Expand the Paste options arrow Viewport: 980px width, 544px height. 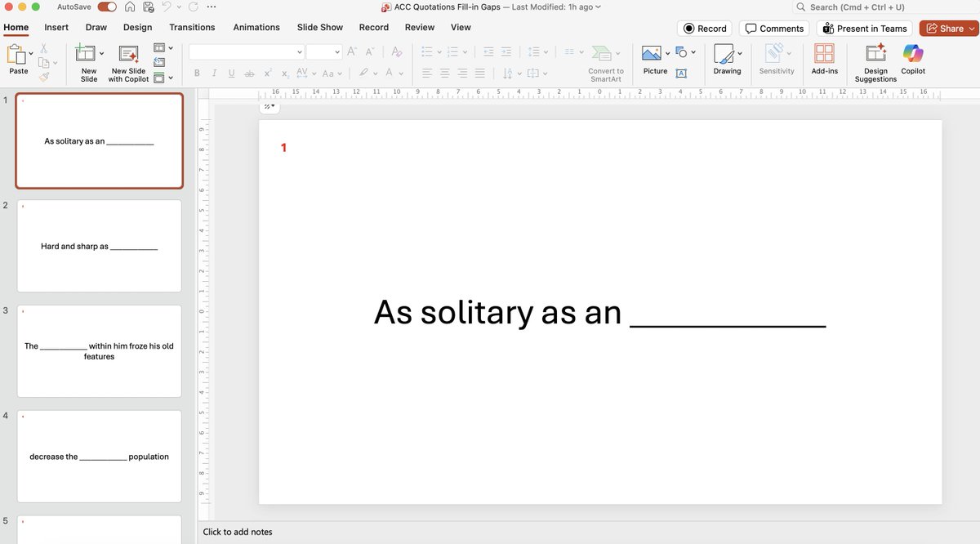[x=31, y=54]
